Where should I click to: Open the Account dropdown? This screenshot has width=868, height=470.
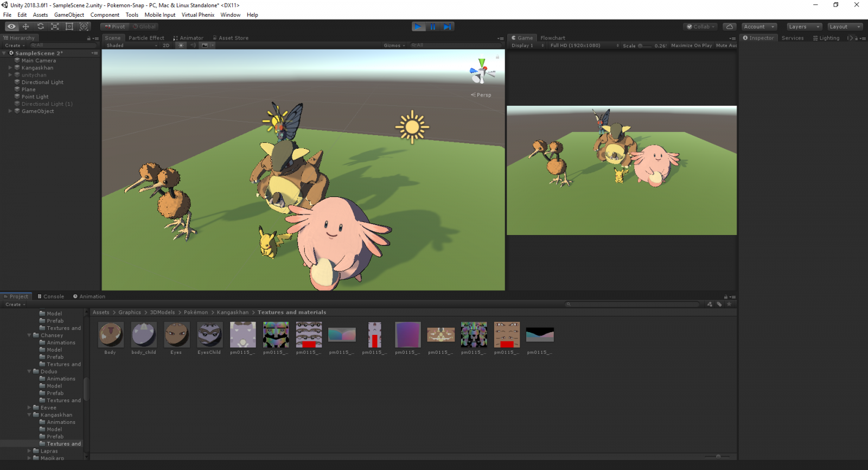coord(759,27)
